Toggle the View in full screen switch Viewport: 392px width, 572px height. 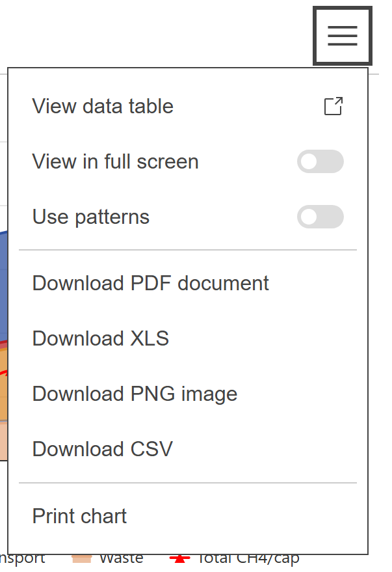320,161
